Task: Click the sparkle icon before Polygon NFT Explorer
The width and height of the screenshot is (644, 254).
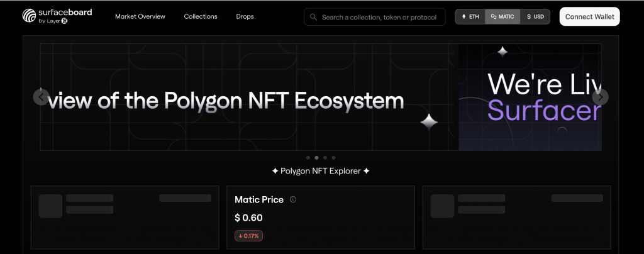Action: [275, 171]
